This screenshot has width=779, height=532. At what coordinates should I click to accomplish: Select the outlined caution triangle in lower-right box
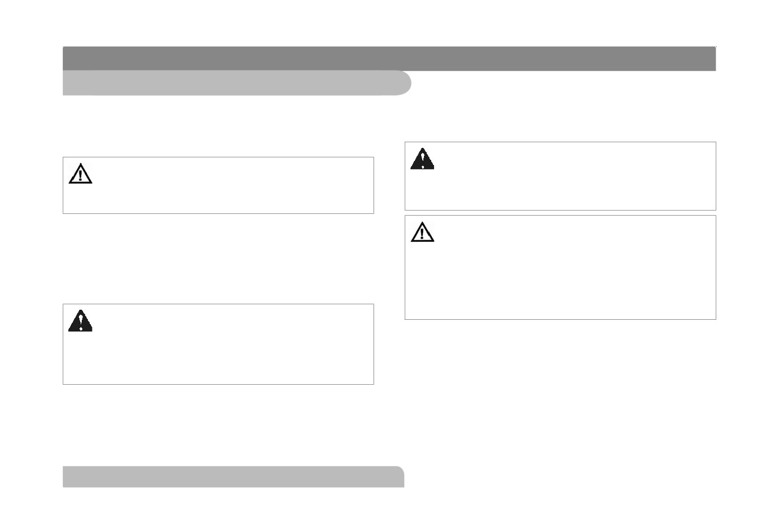click(422, 232)
